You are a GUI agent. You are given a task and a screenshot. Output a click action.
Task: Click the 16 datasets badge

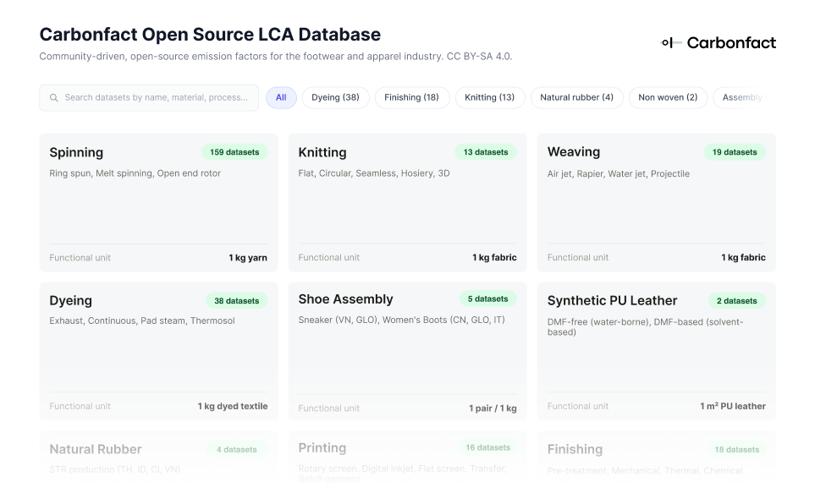tap(488, 447)
